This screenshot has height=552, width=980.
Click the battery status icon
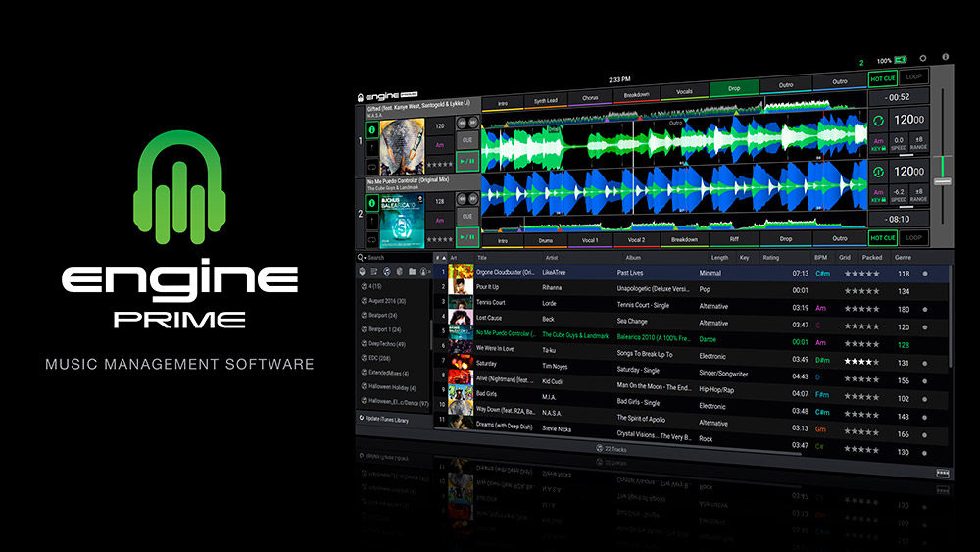[x=901, y=60]
